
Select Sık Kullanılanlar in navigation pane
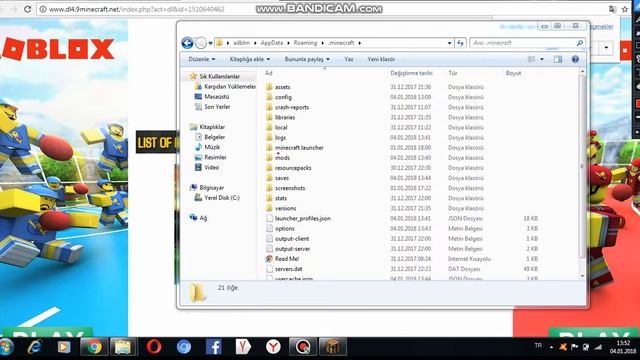(x=215, y=76)
